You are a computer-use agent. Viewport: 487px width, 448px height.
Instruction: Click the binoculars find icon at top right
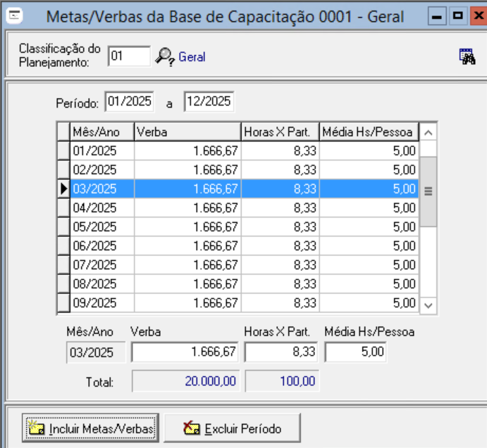point(467,57)
